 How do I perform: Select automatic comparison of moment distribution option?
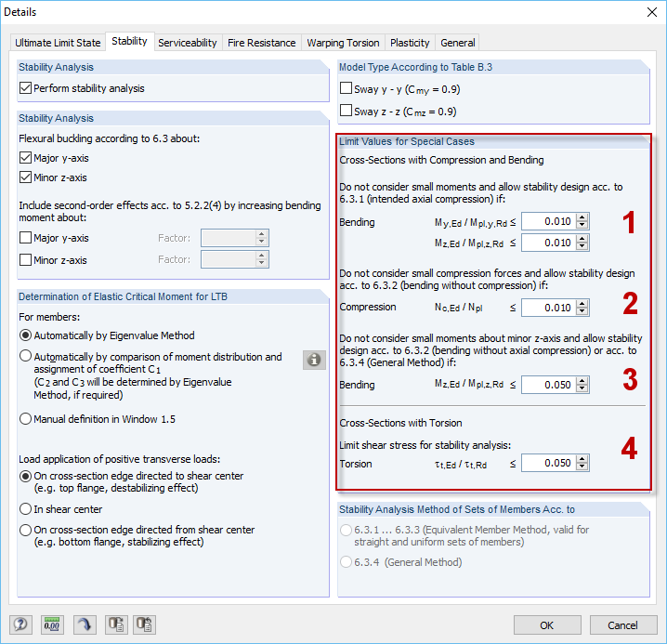tap(25, 356)
